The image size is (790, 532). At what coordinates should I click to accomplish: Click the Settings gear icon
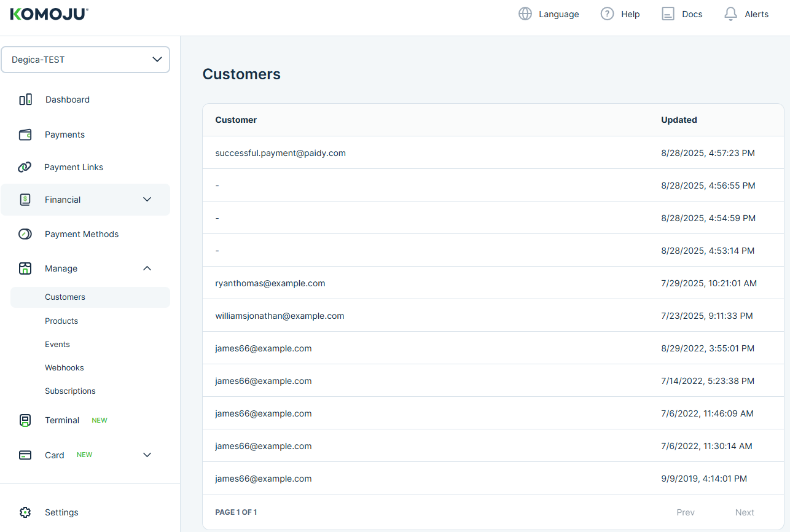(x=25, y=512)
